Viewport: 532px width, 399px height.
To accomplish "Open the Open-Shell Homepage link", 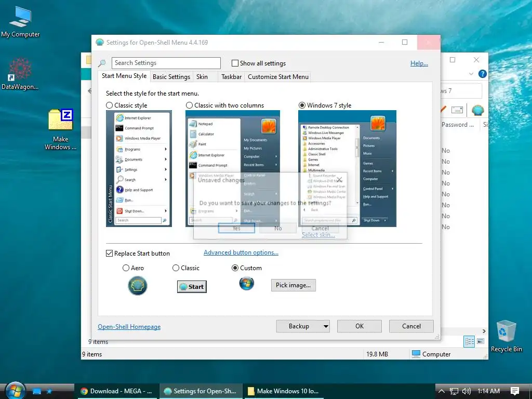I will 129,327.
